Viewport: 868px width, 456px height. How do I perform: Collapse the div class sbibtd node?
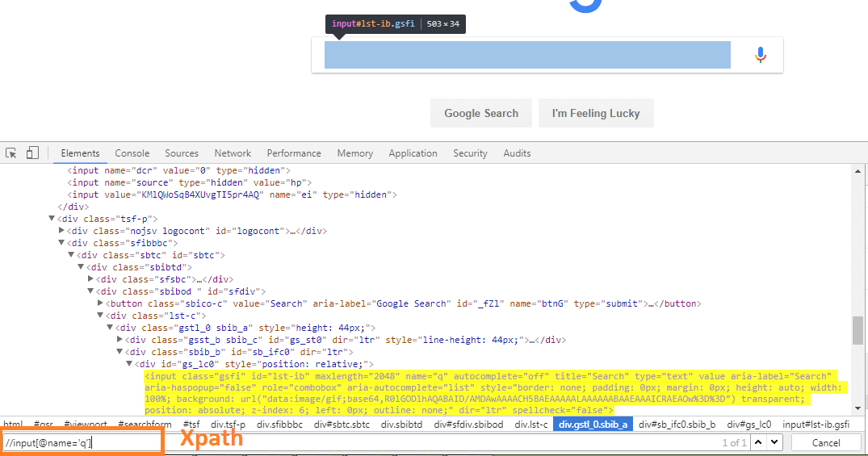click(x=81, y=266)
